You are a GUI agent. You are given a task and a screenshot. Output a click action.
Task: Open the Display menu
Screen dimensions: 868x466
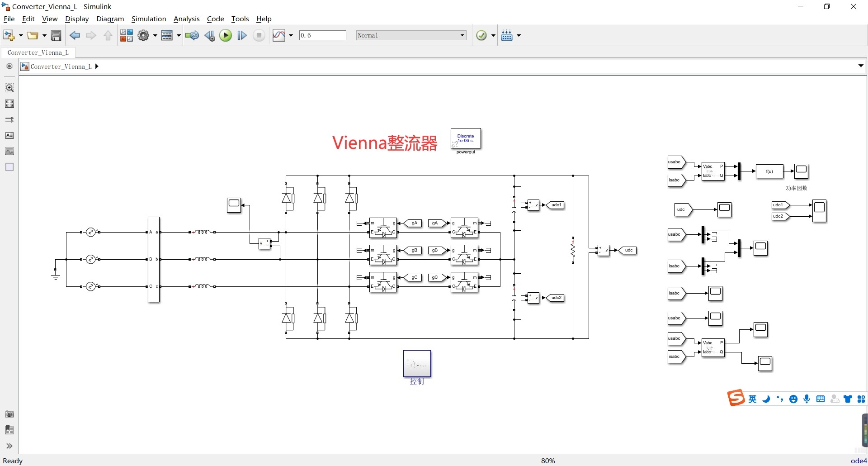pyautogui.click(x=77, y=19)
